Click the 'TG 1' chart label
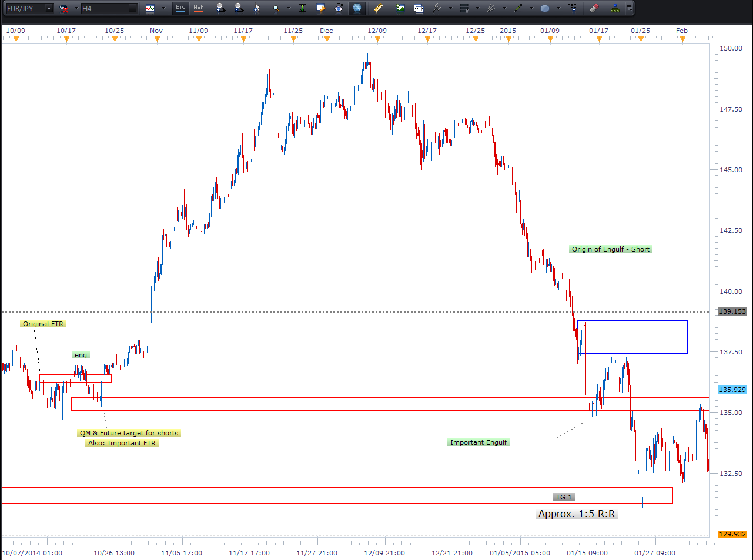 (x=564, y=497)
